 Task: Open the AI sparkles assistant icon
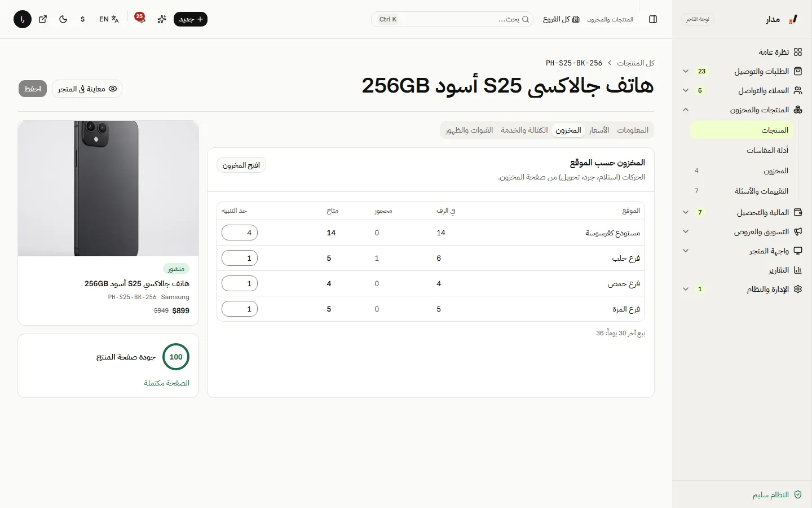[162, 19]
